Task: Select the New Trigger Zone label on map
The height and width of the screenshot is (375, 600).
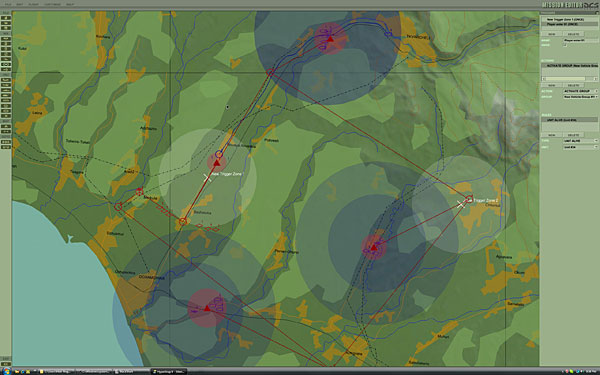Action: point(227,174)
